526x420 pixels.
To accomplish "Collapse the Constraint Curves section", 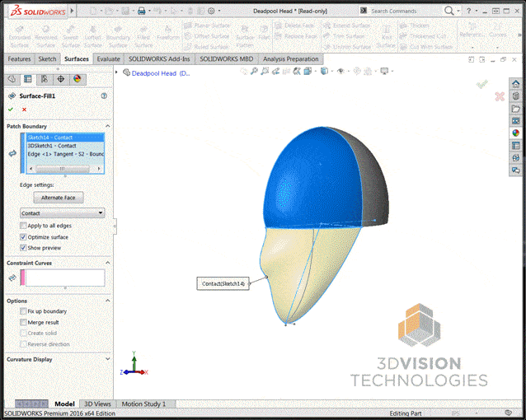I will [108, 263].
